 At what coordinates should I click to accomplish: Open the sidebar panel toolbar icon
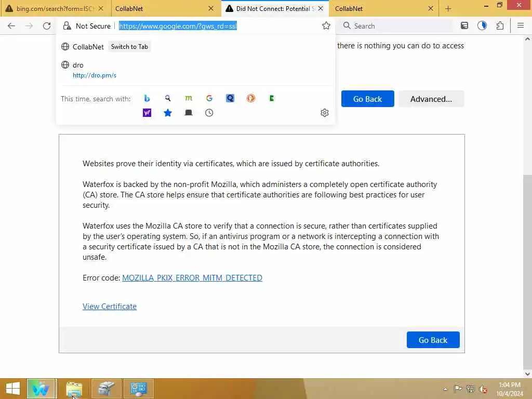coord(464,26)
